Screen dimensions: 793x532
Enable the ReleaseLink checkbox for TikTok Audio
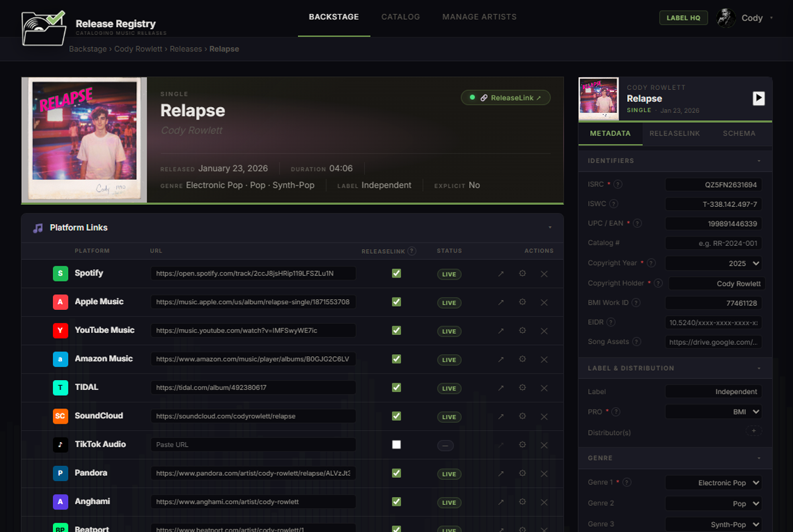[x=396, y=445]
